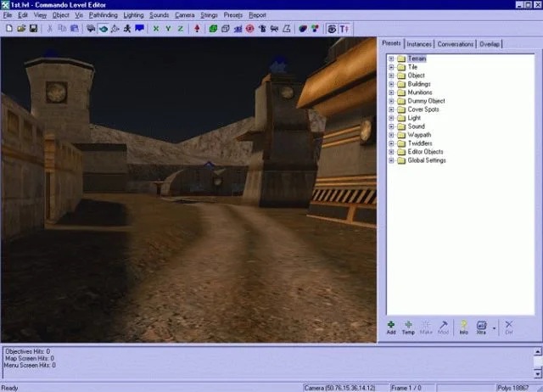Expand the Light folder node

click(391, 118)
